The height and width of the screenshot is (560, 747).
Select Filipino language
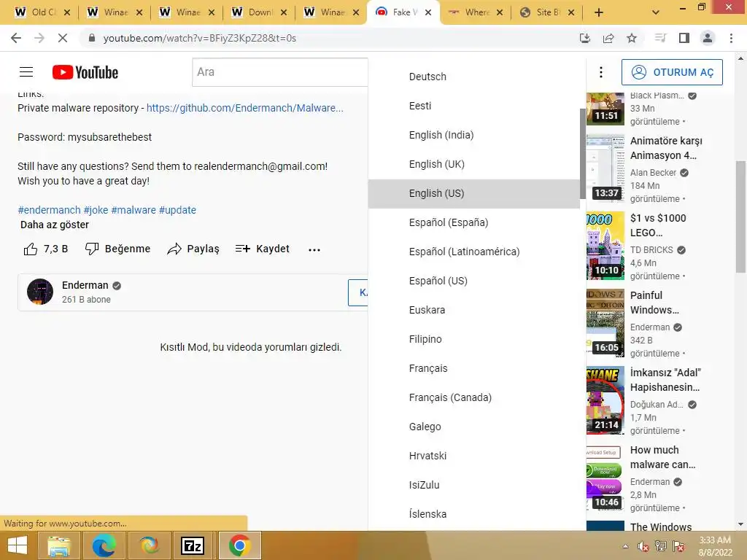pyautogui.click(x=473, y=339)
